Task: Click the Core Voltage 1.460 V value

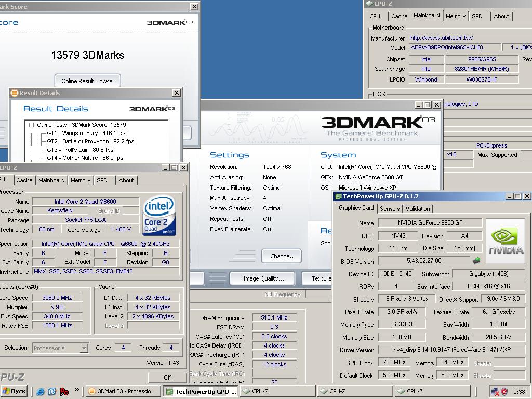Action: (121, 229)
